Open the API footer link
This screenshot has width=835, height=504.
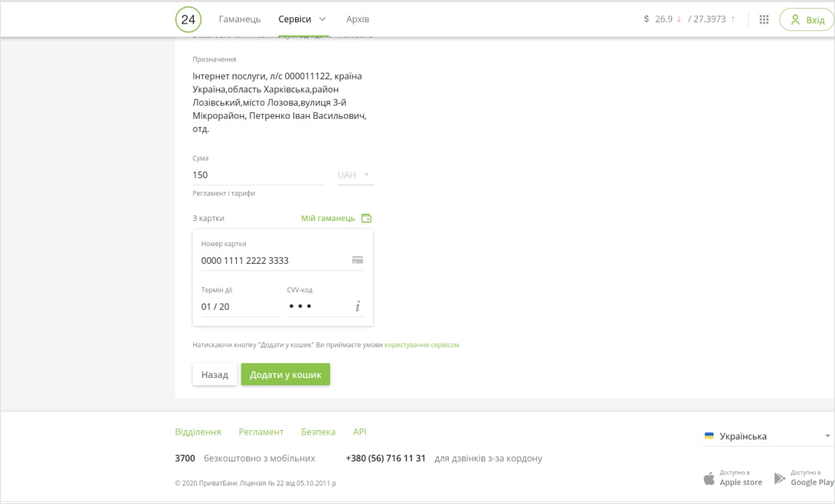[x=360, y=432]
